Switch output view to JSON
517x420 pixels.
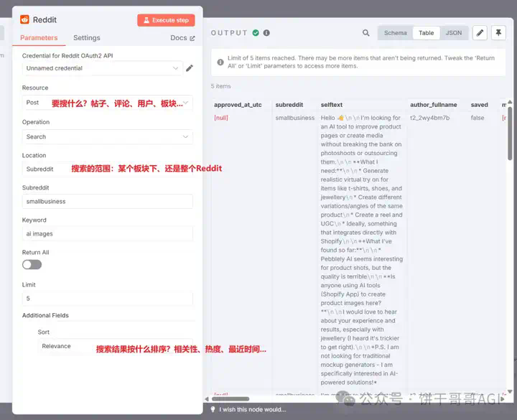point(454,33)
